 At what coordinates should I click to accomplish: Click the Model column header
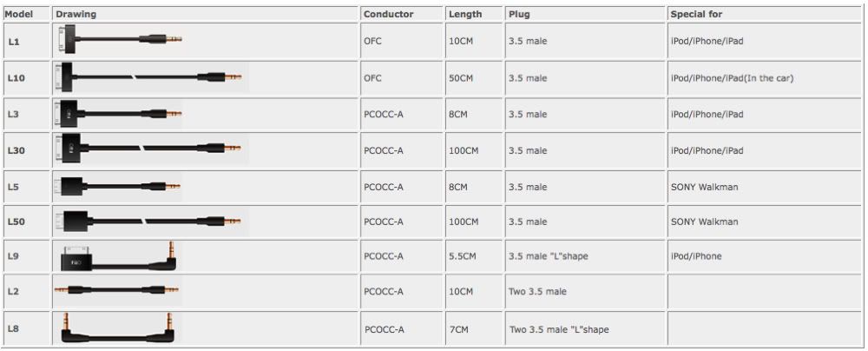point(20,14)
